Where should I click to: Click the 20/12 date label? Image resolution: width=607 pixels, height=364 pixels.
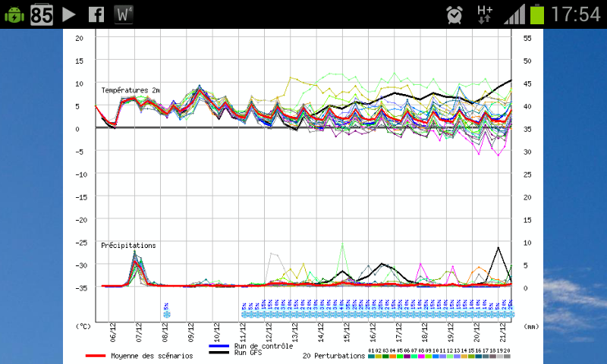pos(476,332)
